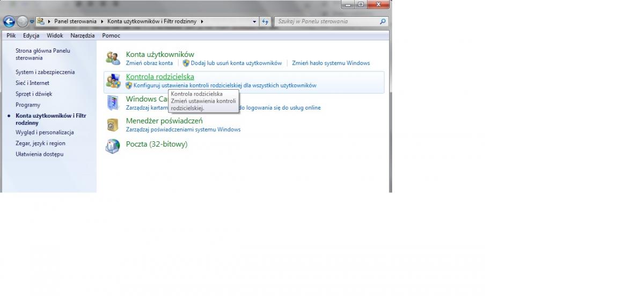644x296 pixels.
Task: Expand arrow after Konta użytkowników i Filtr rodzinny
Action: [x=202, y=21]
